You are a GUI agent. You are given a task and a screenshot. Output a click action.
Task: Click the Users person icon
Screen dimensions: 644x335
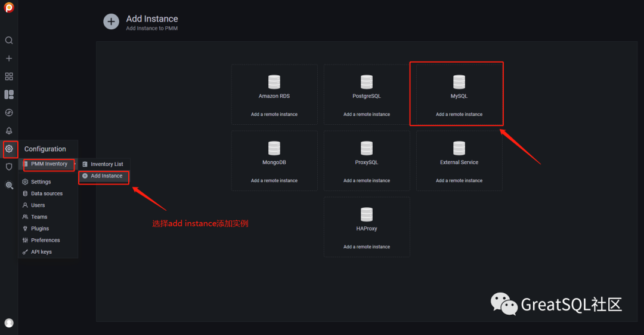[25, 205]
